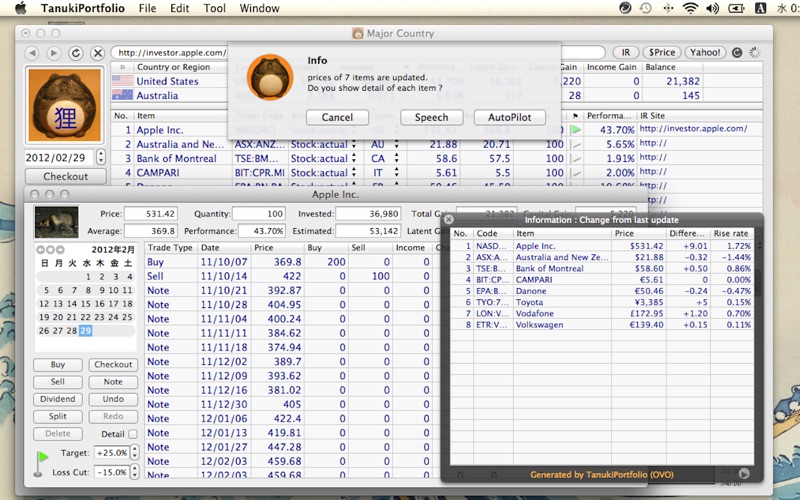Screen dimensions: 800x500
Task: Click the United States flag icon
Action: pos(122,81)
